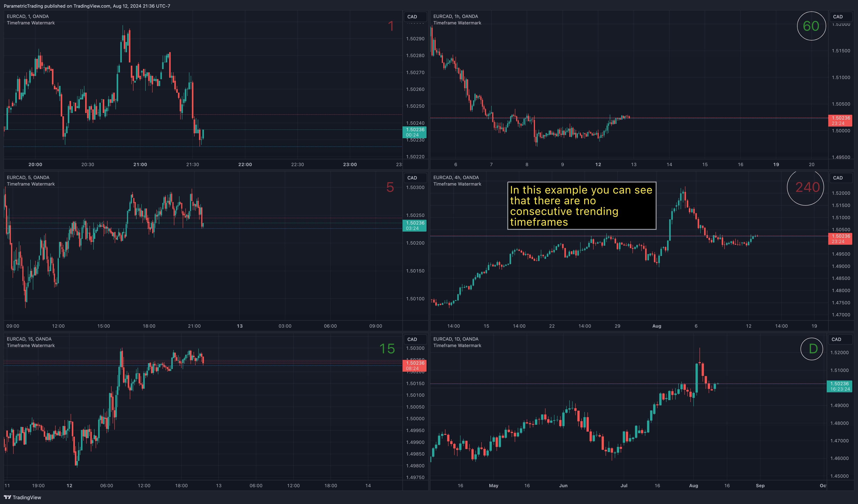Screen dimensions: 858x504
Task: Click the Sep label on 1D chart time axis
Action: (760, 486)
